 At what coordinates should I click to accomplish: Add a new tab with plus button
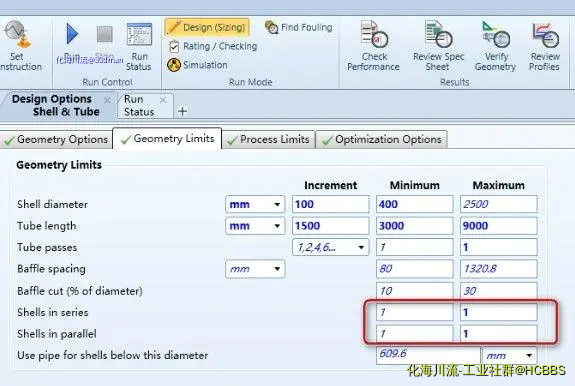pos(182,111)
